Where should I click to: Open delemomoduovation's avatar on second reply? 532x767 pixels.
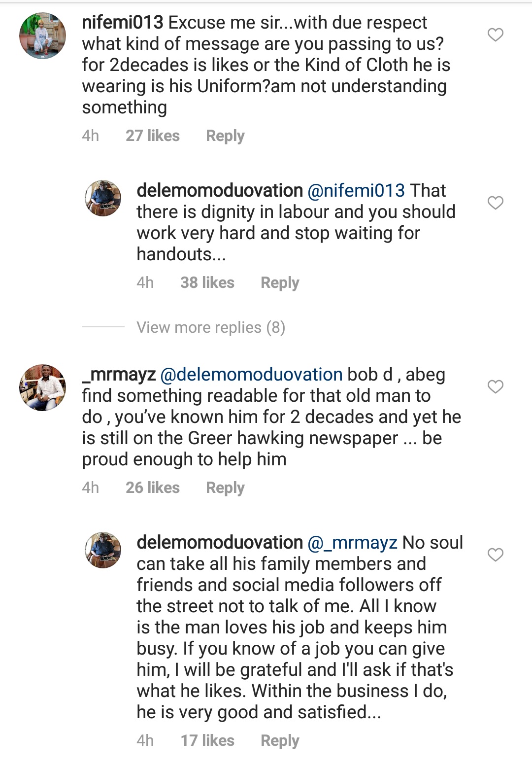(103, 550)
